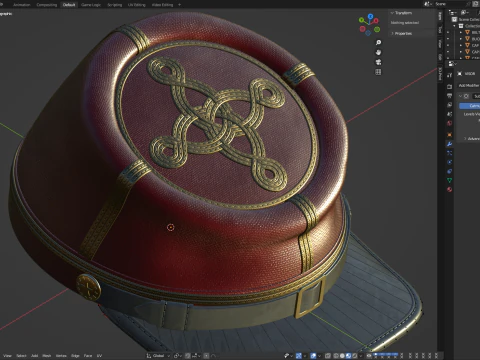
Task: Open the sidebar View tab
Action: pos(440,44)
